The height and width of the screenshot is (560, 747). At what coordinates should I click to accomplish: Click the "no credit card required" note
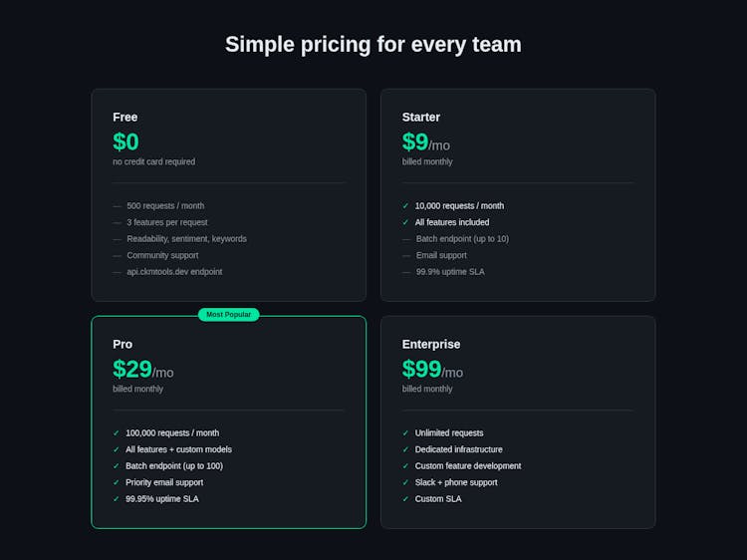point(153,161)
